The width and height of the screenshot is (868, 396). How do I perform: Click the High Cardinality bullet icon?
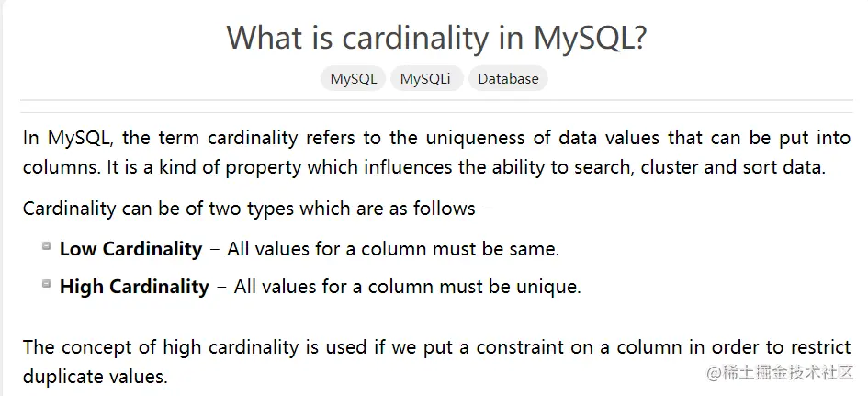pyautogui.click(x=47, y=284)
